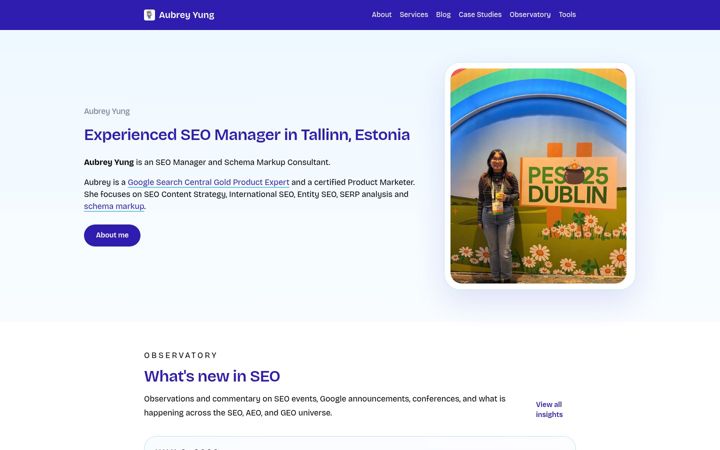Click bold Aubrey Yung name in the intro paragraph
The image size is (720, 450).
coord(109,162)
